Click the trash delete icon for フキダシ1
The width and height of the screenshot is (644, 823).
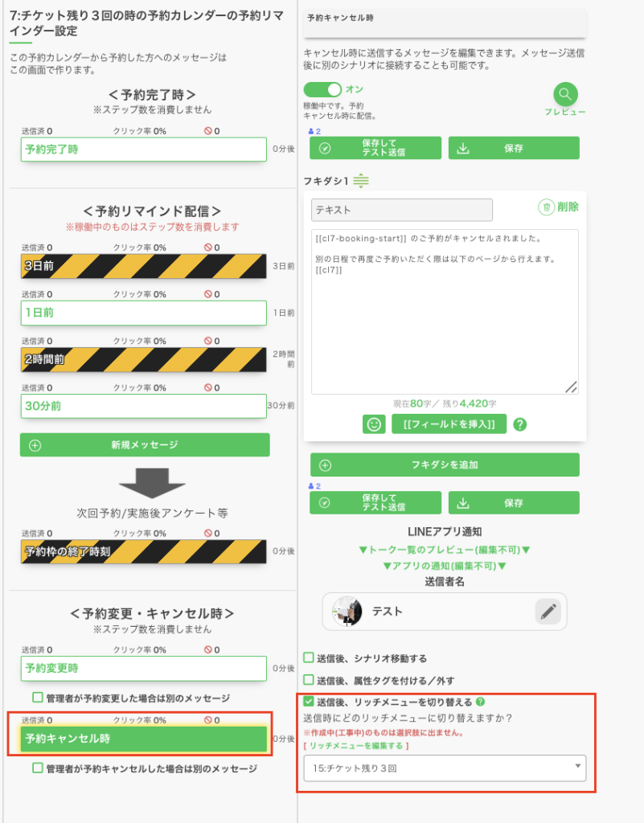(x=547, y=207)
